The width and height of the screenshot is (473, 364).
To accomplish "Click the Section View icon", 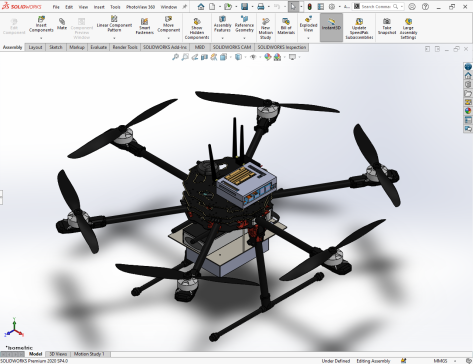I will (x=204, y=57).
